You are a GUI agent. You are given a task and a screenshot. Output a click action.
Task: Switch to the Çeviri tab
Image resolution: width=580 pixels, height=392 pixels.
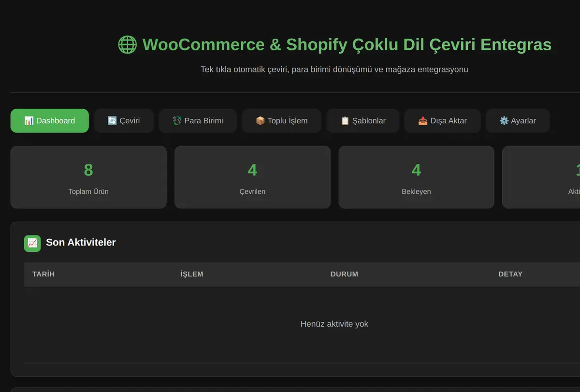click(124, 121)
